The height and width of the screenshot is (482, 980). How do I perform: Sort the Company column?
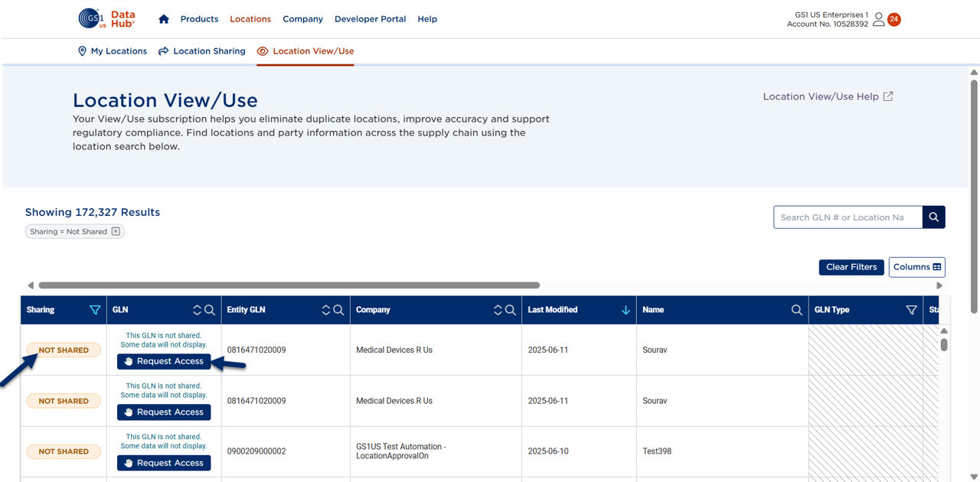tap(498, 310)
